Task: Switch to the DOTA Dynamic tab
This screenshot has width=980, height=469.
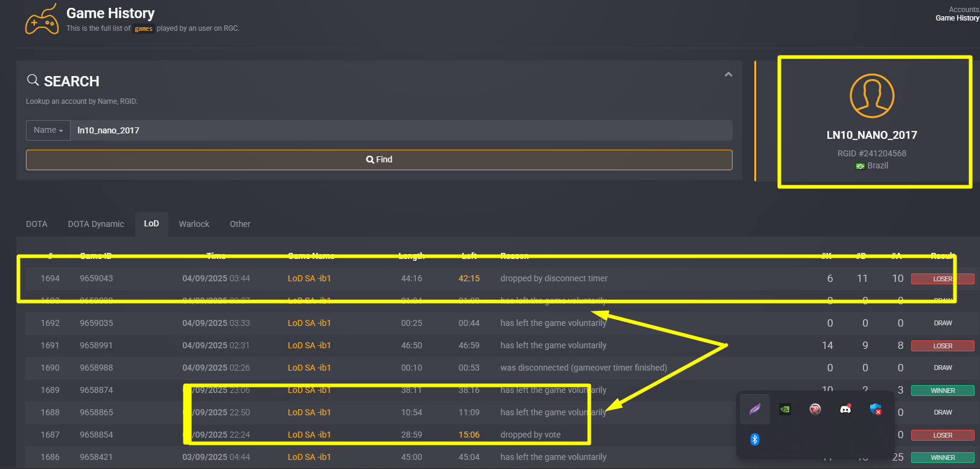Action: [96, 224]
